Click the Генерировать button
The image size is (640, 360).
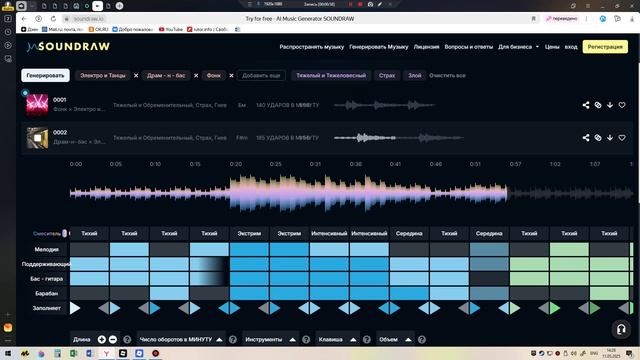pos(45,76)
